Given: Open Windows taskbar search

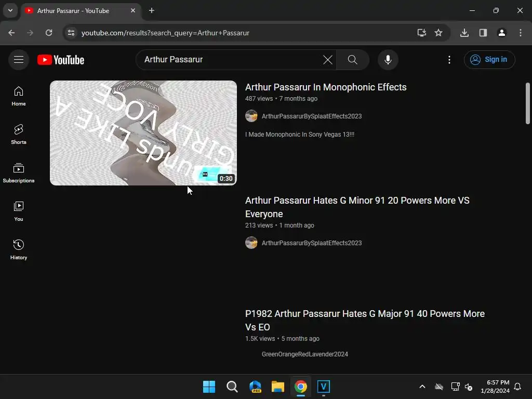Looking at the screenshot, I should pyautogui.click(x=232, y=387).
